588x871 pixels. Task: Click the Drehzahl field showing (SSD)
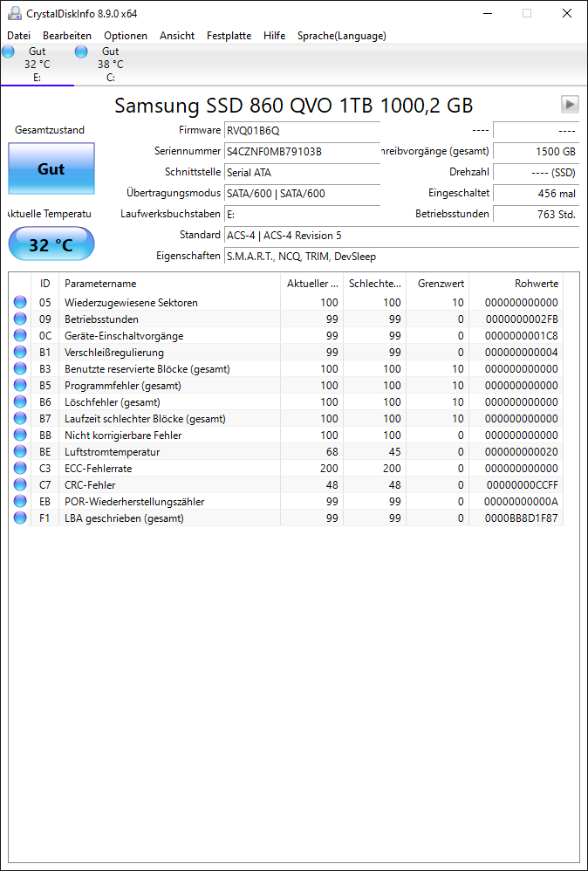[536, 172]
